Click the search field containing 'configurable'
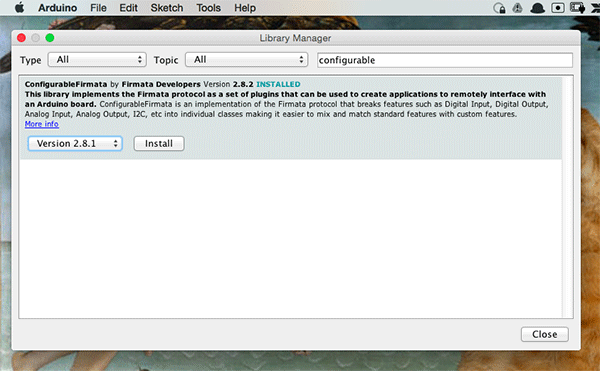The image size is (600, 371). (445, 60)
